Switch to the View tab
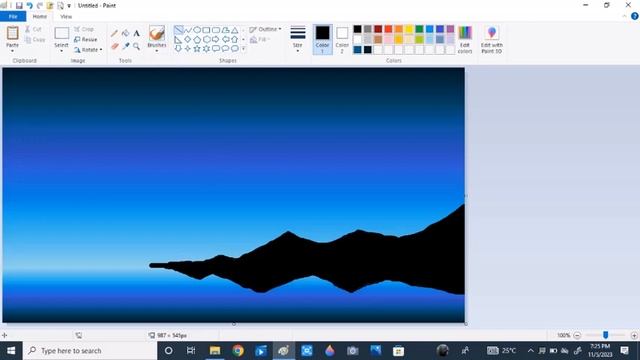This screenshot has width=640, height=360. tap(66, 16)
